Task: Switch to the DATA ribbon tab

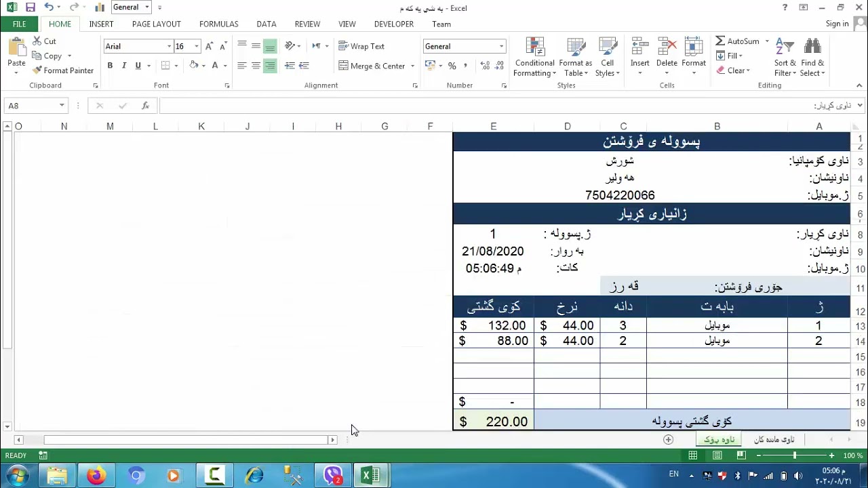Action: click(x=267, y=24)
